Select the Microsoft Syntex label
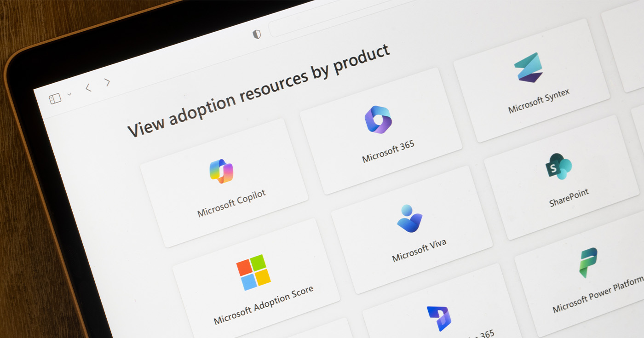This screenshot has height=338, width=644. pos(539,101)
